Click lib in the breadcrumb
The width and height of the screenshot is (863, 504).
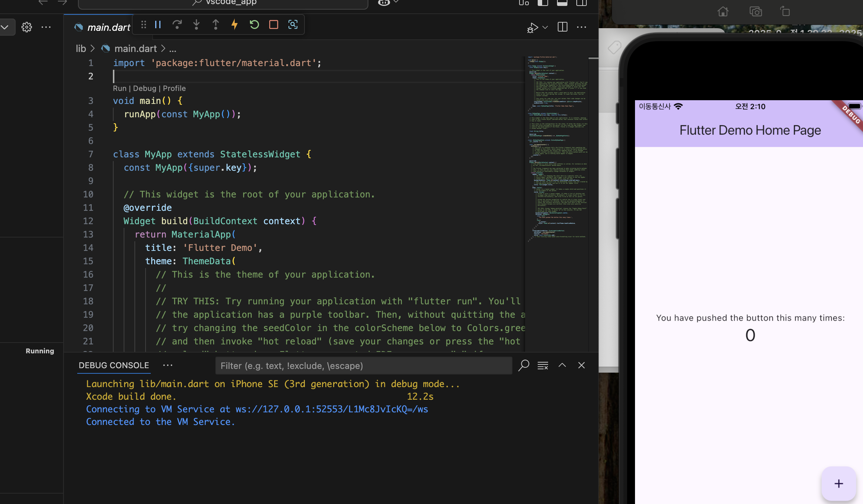point(81,49)
